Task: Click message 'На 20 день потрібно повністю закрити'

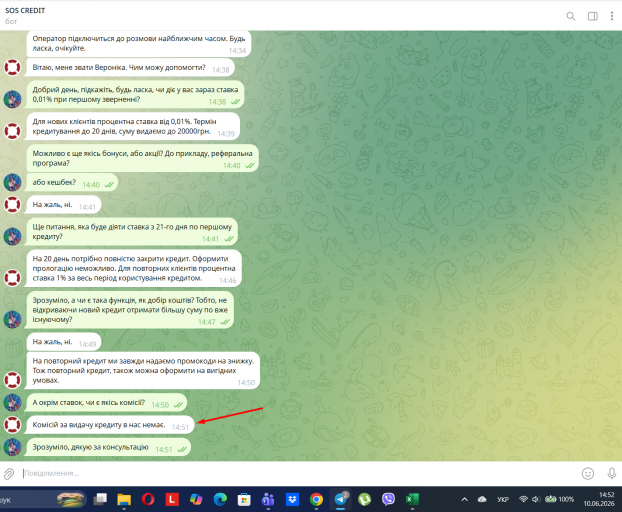Action: (134, 269)
